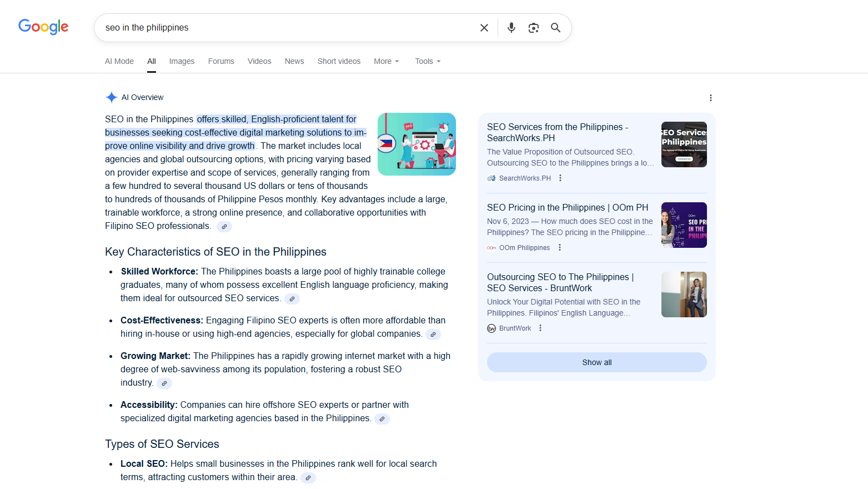The height and width of the screenshot is (489, 868).
Task: Click the Google logo
Action: [x=43, y=27]
